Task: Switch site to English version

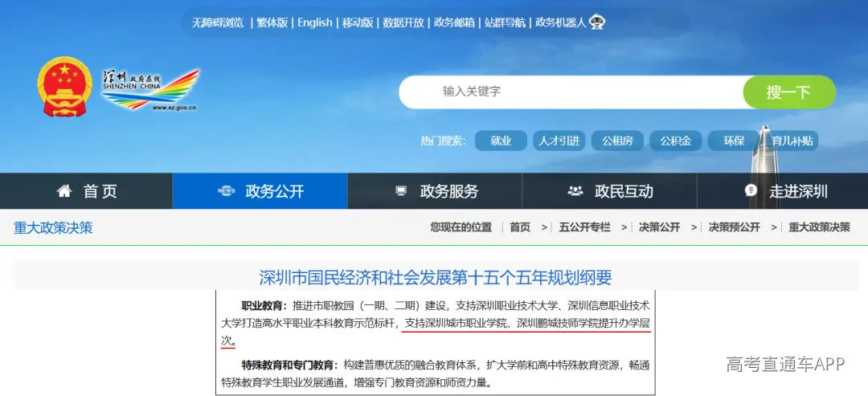Action: point(315,22)
